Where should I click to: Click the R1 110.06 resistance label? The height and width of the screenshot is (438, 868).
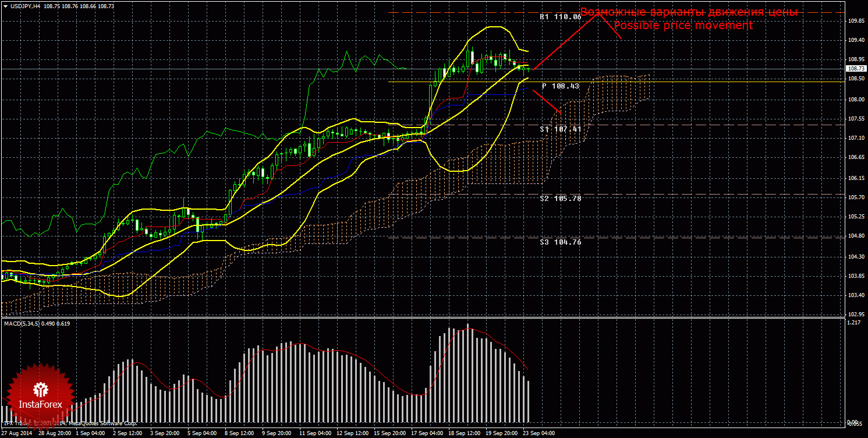(560, 17)
